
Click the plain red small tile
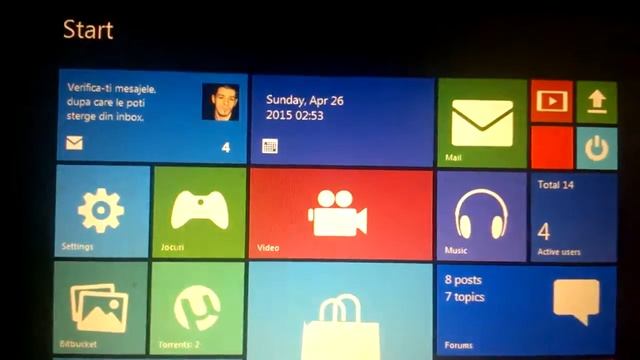coord(552,147)
